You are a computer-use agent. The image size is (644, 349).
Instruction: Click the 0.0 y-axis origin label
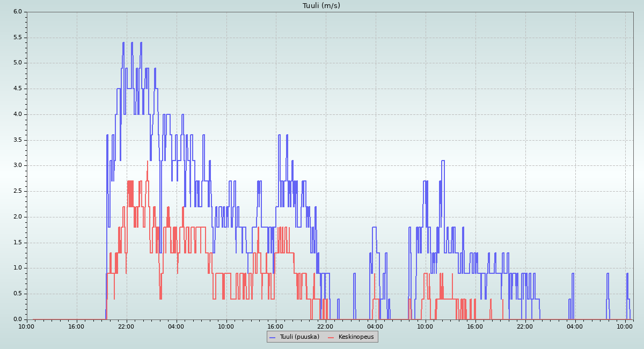pyautogui.click(x=18, y=319)
